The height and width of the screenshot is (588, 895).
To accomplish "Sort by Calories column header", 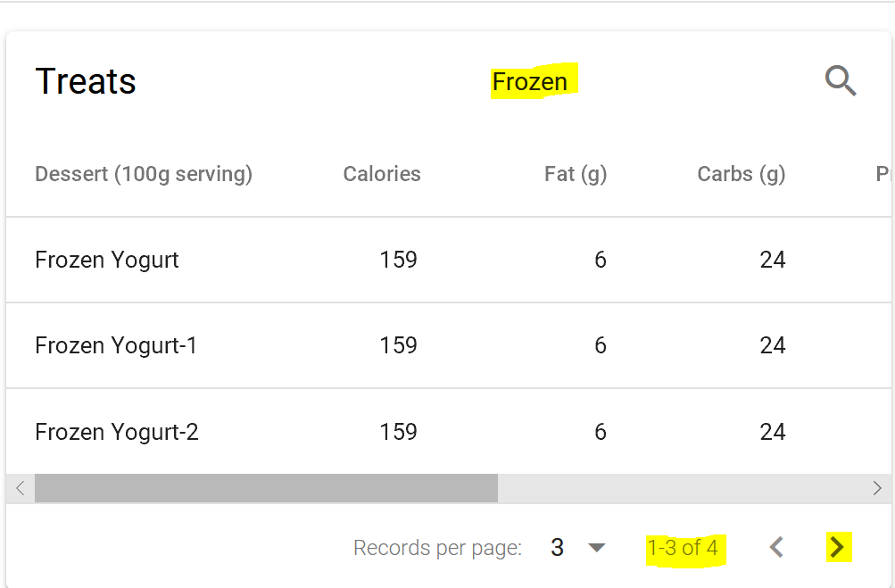I will point(382,174).
